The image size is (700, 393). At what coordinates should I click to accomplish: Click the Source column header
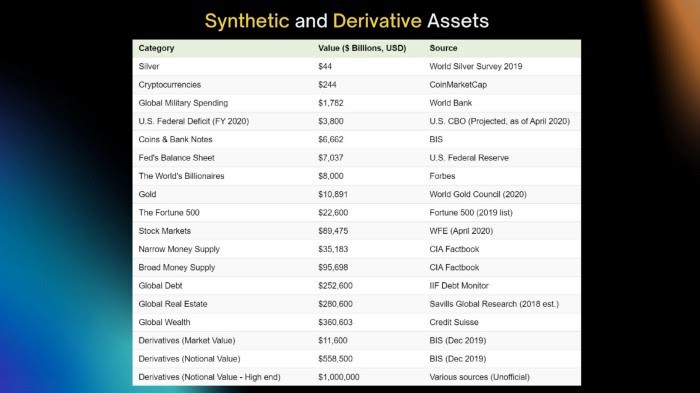(x=443, y=48)
